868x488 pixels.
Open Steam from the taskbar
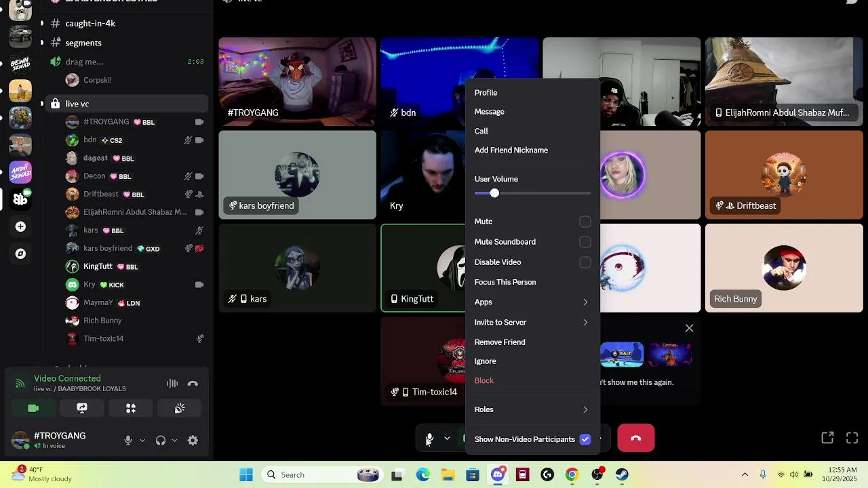pos(622,474)
